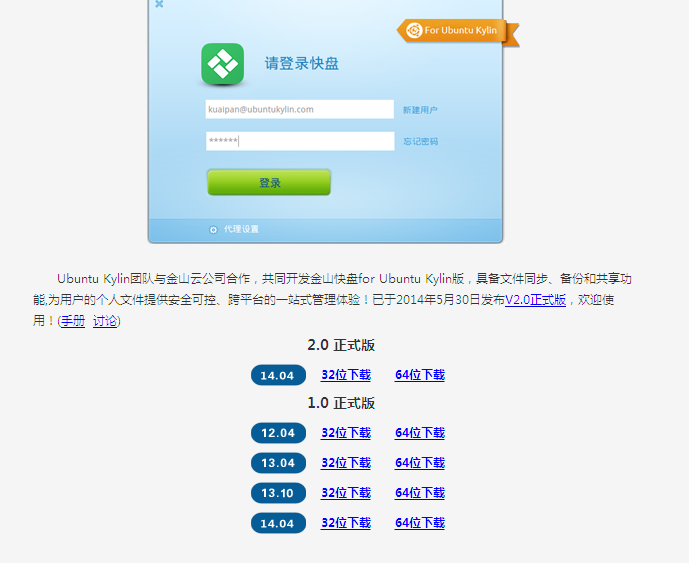Click the 请登录快盘 title text
The height and width of the screenshot is (563, 689).
pyautogui.click(x=301, y=63)
